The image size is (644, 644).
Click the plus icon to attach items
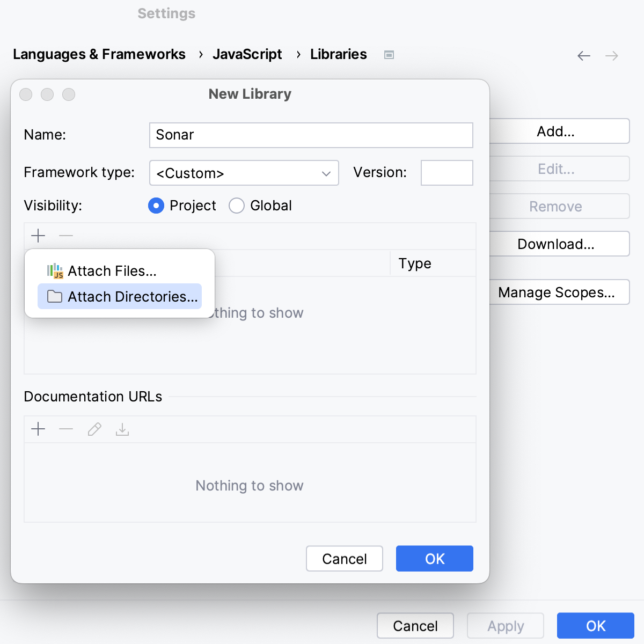click(38, 236)
